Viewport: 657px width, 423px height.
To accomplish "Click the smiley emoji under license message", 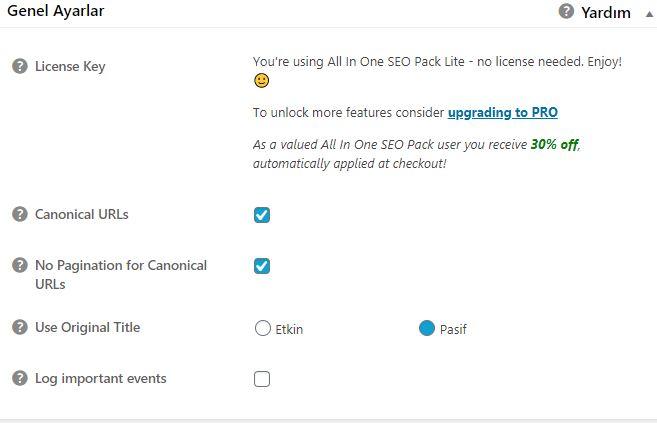I will click(x=261, y=80).
